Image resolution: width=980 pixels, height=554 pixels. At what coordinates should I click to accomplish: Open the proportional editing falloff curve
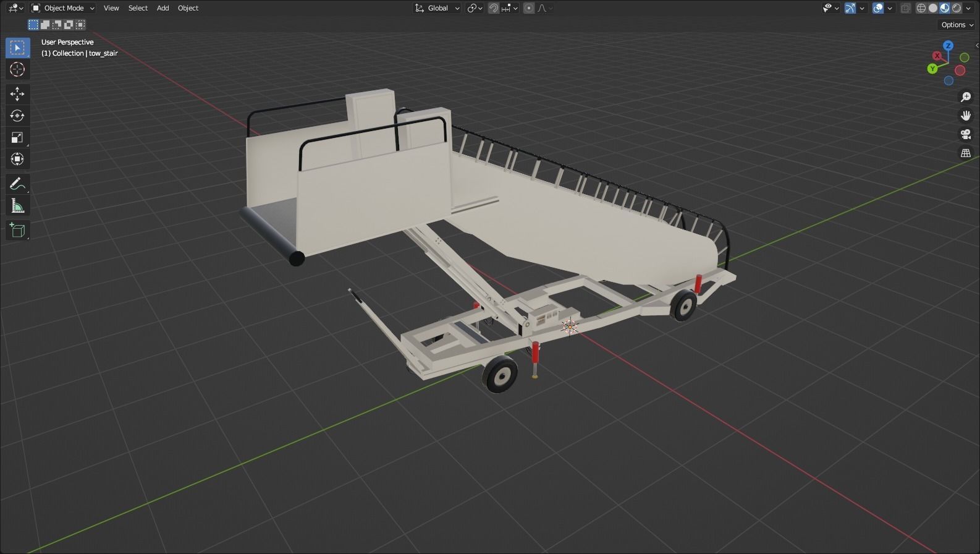pos(544,8)
